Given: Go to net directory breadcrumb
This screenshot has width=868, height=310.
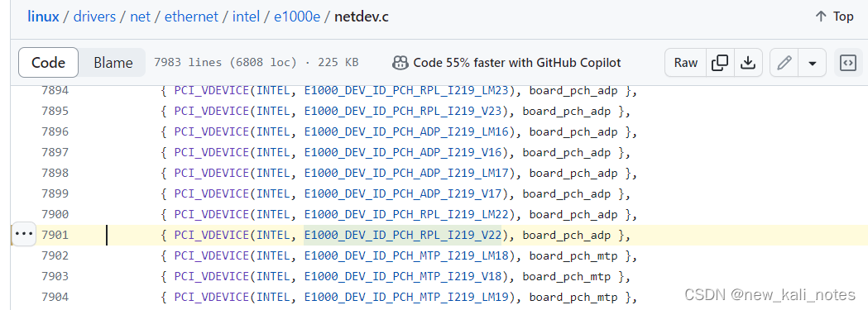Looking at the screenshot, I should (140, 17).
